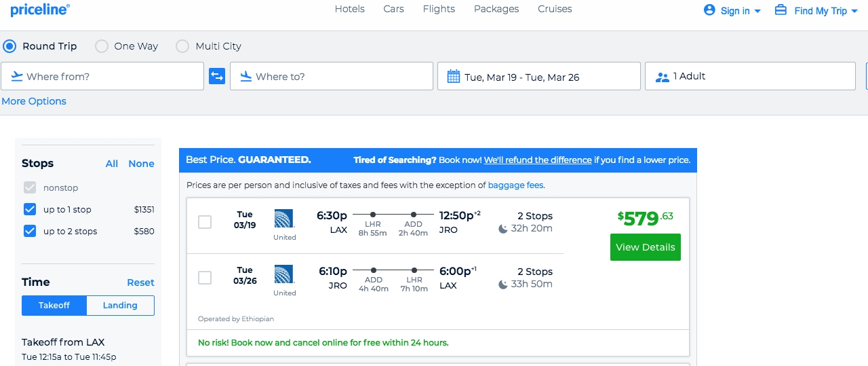This screenshot has width=868, height=366.
Task: Click the Tue 03/19 outbound date label
Action: point(245,220)
